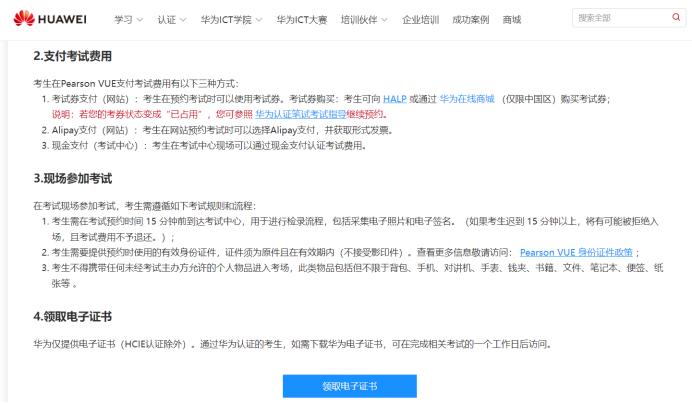This screenshot has height=403, width=692.
Task: Open the 华为ICT学院 menu
Action: [x=226, y=20]
